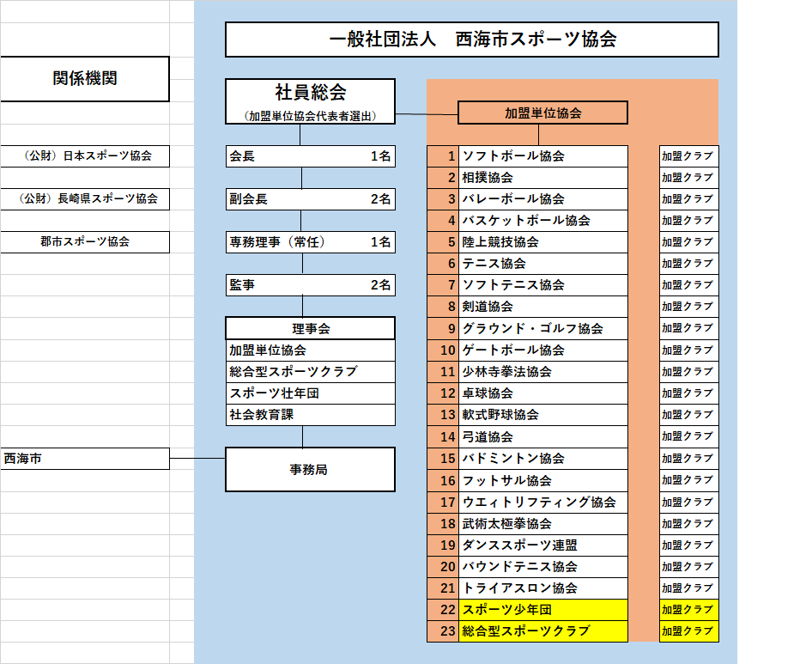Select the グラウンド・ゴルフ協会 cell
The height and width of the screenshot is (664, 812).
[x=543, y=329]
